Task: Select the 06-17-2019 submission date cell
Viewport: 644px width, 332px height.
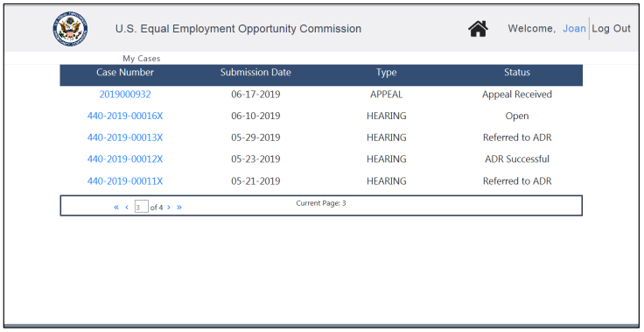Action: 255,95
